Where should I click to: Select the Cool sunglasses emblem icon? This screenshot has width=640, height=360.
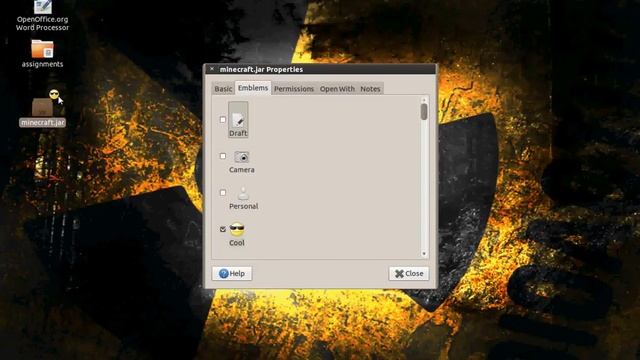237,229
